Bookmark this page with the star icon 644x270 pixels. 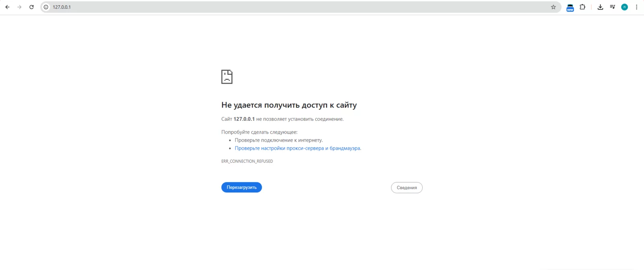click(553, 7)
